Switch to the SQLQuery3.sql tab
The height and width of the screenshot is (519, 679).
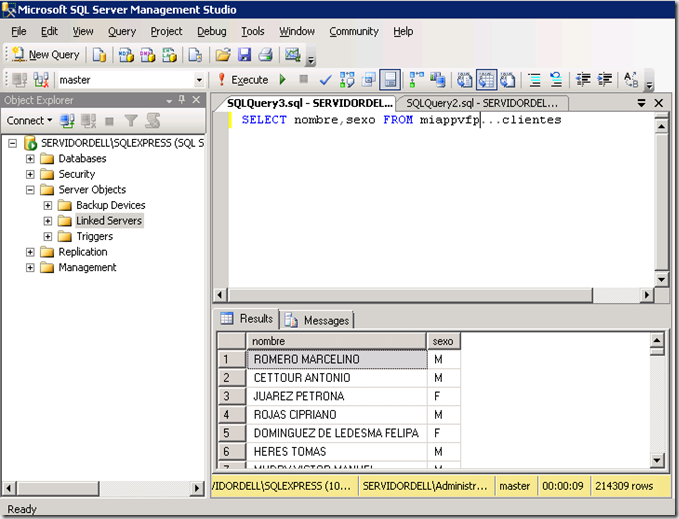click(309, 103)
